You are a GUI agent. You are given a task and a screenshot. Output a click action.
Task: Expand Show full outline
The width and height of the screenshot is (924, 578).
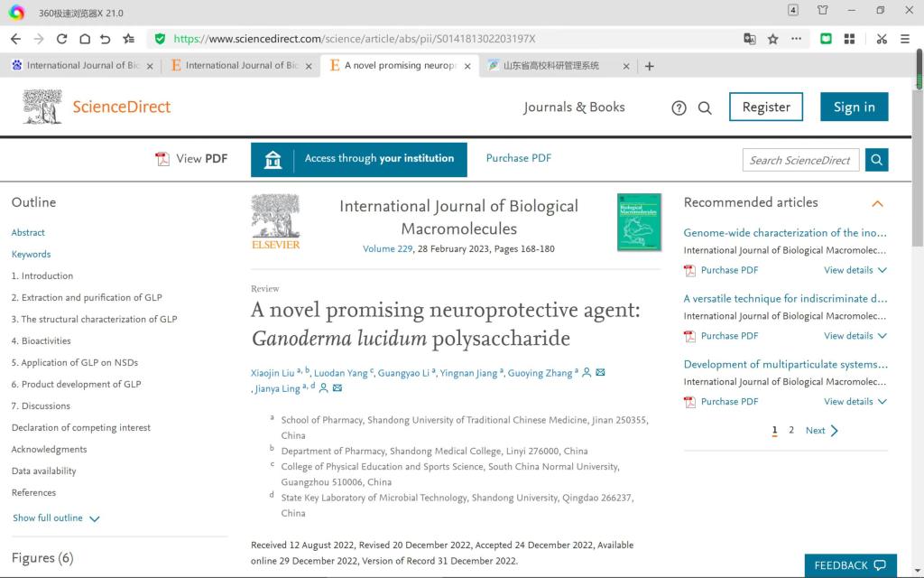pos(55,518)
